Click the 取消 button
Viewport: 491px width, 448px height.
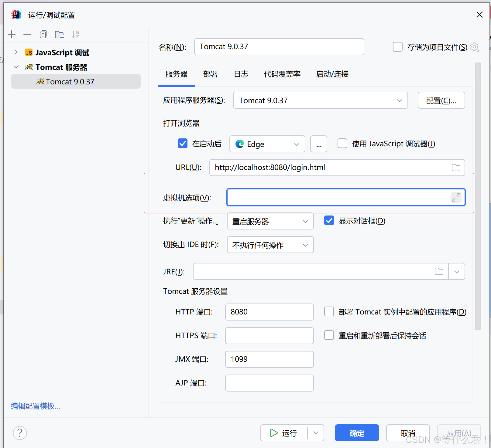pyautogui.click(x=408, y=433)
